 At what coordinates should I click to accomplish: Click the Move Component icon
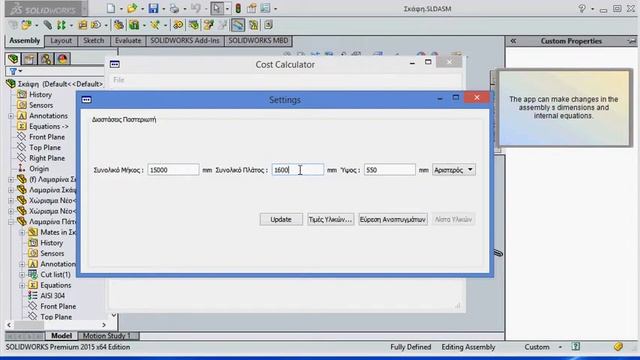click(96, 25)
